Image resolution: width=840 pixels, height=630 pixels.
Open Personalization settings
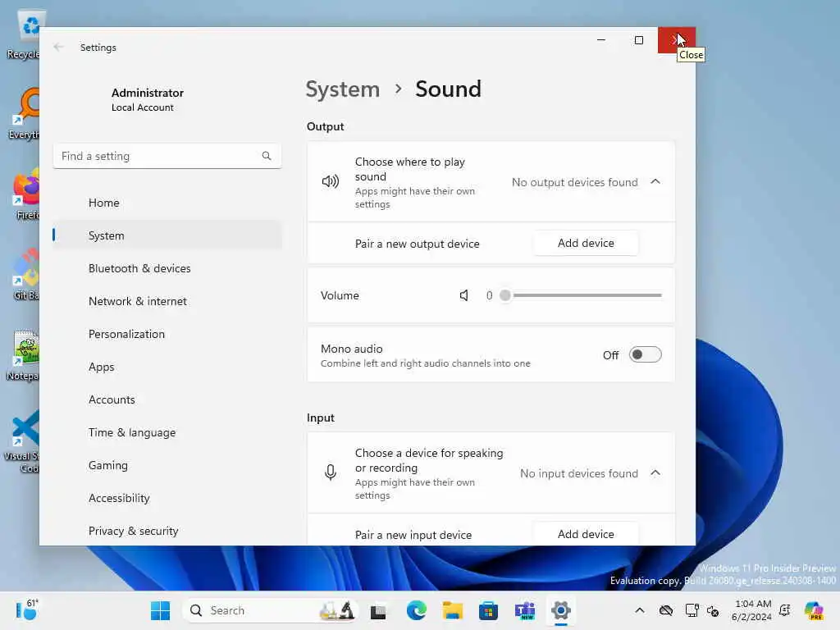pyautogui.click(x=167, y=334)
